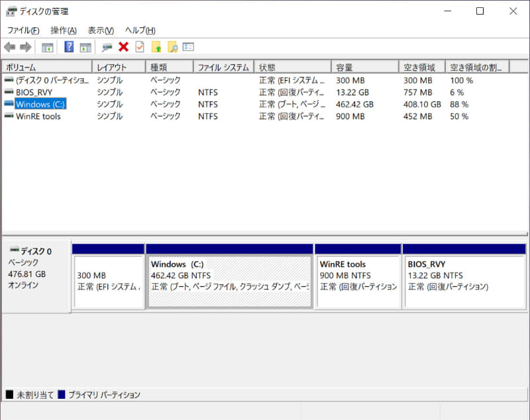Click the checkmark document properties icon
The height and width of the screenshot is (420, 530).
140,47
